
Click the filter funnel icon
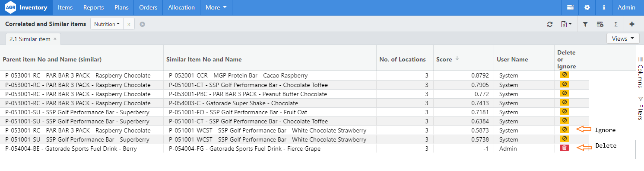pos(585,24)
